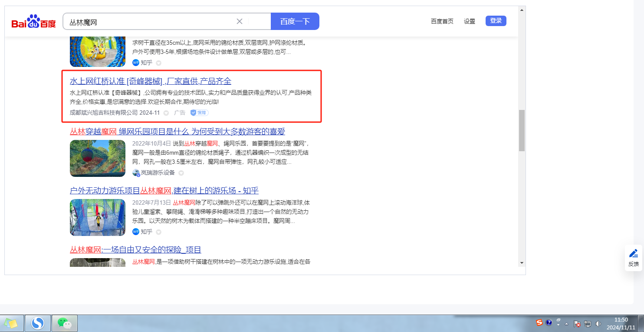Screen dimensions: 644x332
Task: Click the scrollbar up arrow
Action: [522, 10]
